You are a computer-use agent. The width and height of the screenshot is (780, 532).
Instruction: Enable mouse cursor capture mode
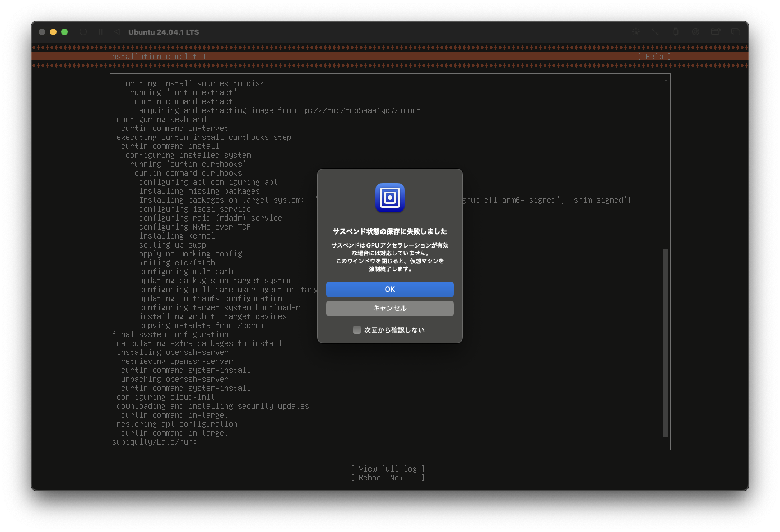click(636, 32)
